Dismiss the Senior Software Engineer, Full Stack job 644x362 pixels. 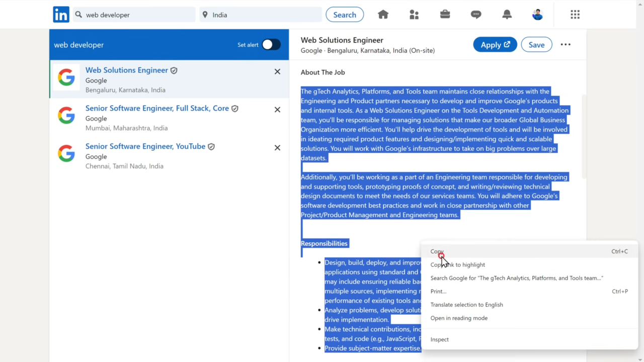coord(277,110)
